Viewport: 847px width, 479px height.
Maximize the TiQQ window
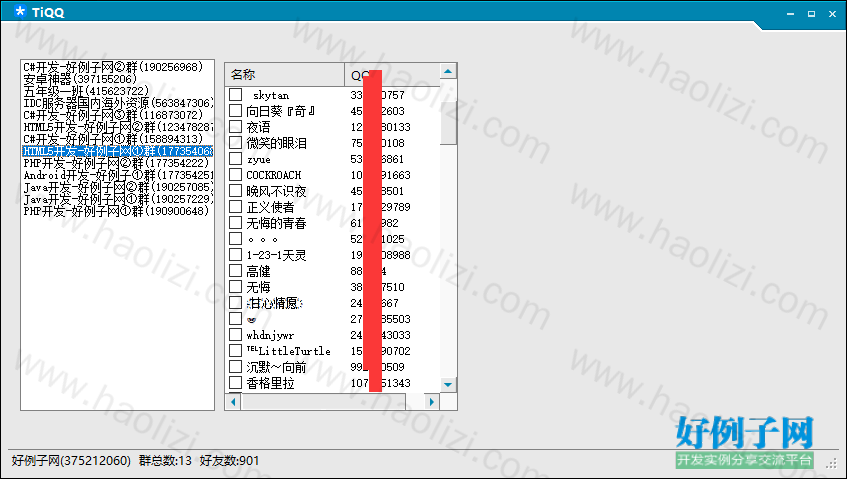pos(811,14)
